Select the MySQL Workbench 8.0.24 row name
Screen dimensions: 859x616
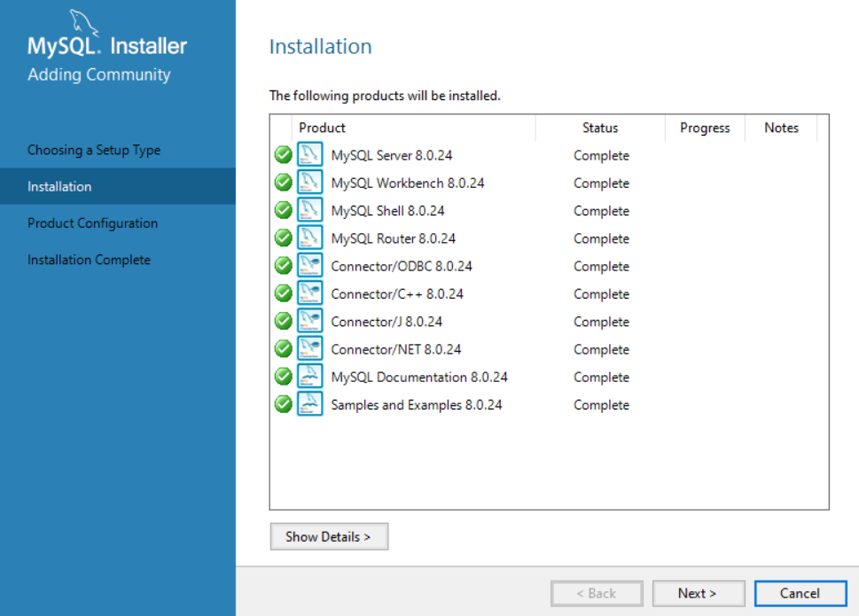(408, 183)
